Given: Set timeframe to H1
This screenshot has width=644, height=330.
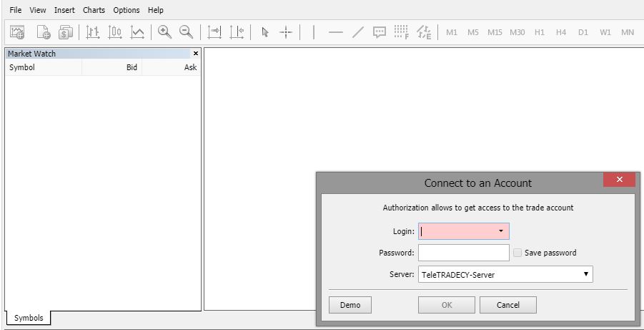Looking at the screenshot, I should pos(540,32).
